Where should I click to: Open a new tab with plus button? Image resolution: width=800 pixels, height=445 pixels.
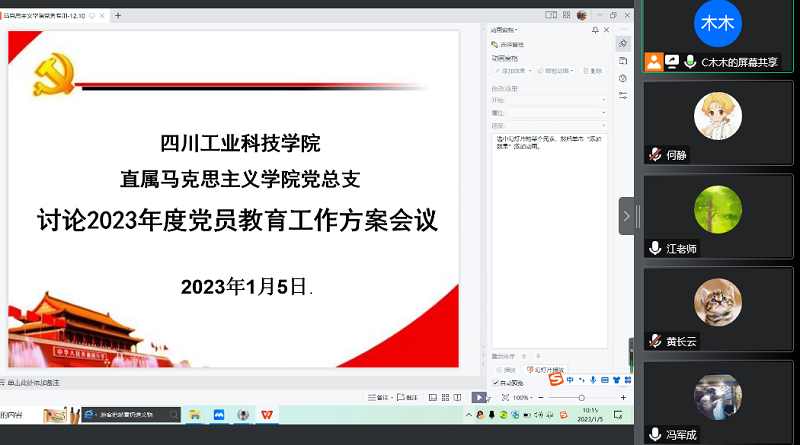[x=118, y=15]
